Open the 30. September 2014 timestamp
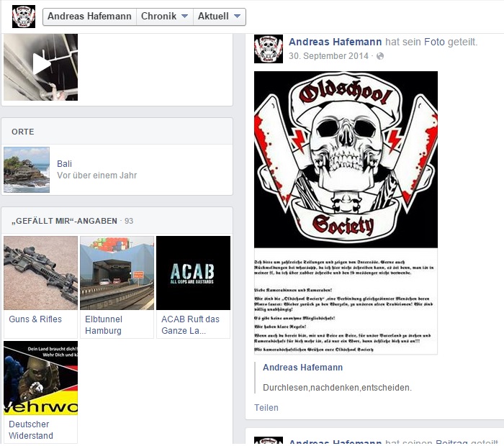 click(x=328, y=56)
